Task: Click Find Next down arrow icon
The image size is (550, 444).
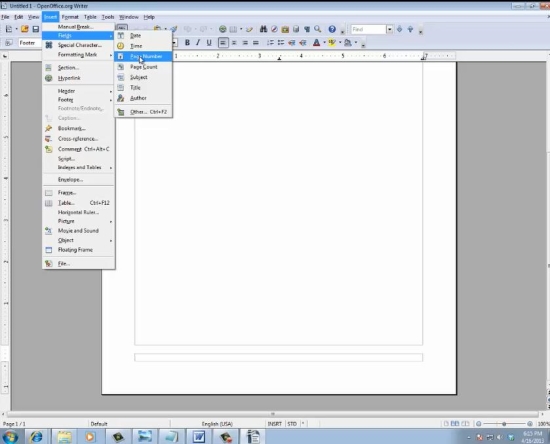Action: coord(399,29)
